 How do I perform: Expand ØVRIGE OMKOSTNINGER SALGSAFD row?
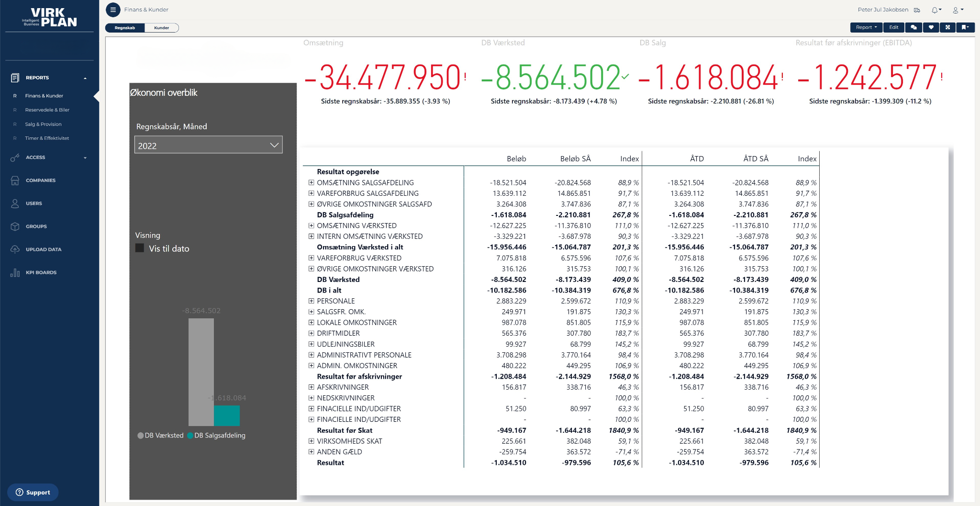click(x=311, y=204)
